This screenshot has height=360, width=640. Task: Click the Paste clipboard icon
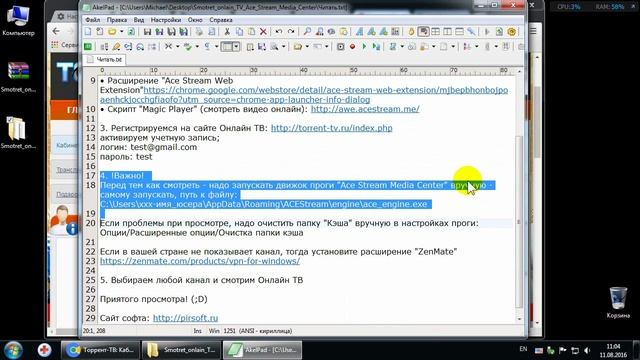(x=251, y=32)
